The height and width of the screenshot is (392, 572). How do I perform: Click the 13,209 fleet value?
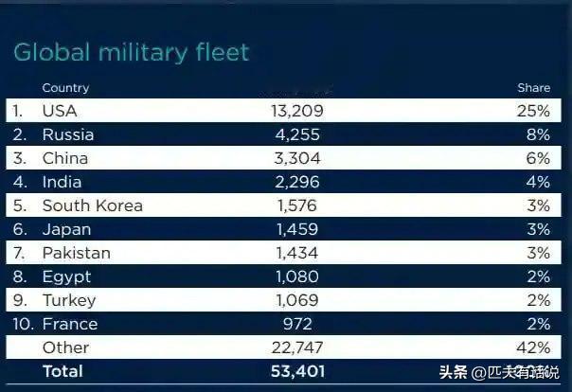(297, 111)
